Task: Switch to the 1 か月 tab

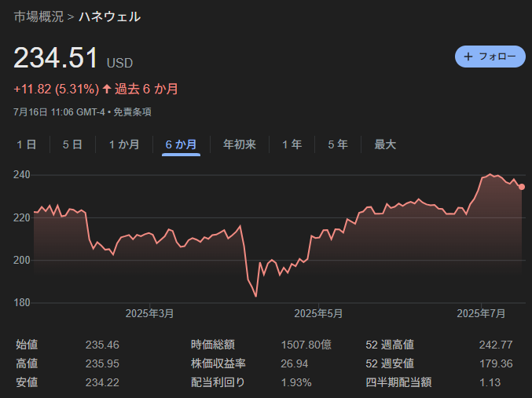Action: tap(124, 144)
